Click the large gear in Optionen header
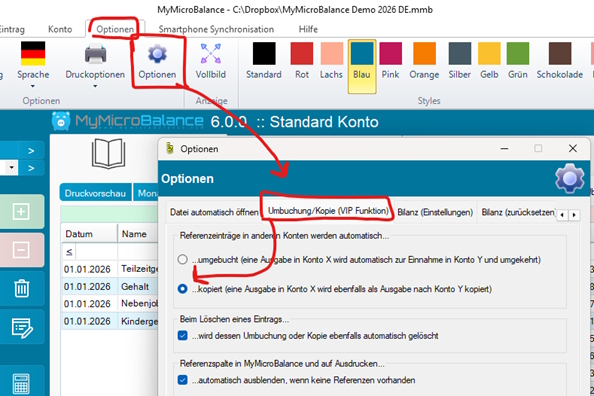Viewport: 594px width, 396px height. tap(569, 178)
